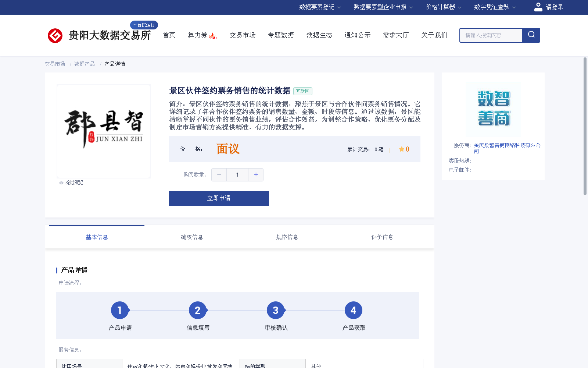Go to 数据产品 breadcrumb link
The width and height of the screenshot is (588, 368).
[x=85, y=64]
